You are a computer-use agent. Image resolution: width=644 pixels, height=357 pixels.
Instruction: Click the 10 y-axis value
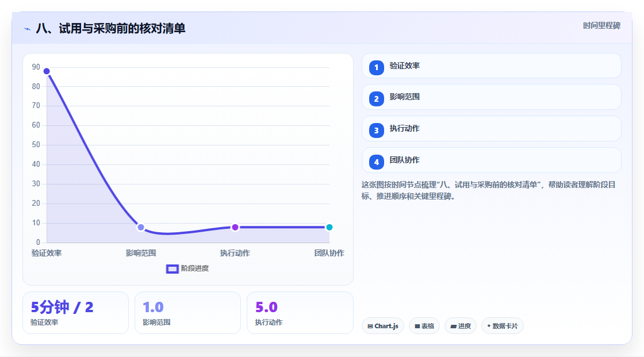(x=36, y=222)
